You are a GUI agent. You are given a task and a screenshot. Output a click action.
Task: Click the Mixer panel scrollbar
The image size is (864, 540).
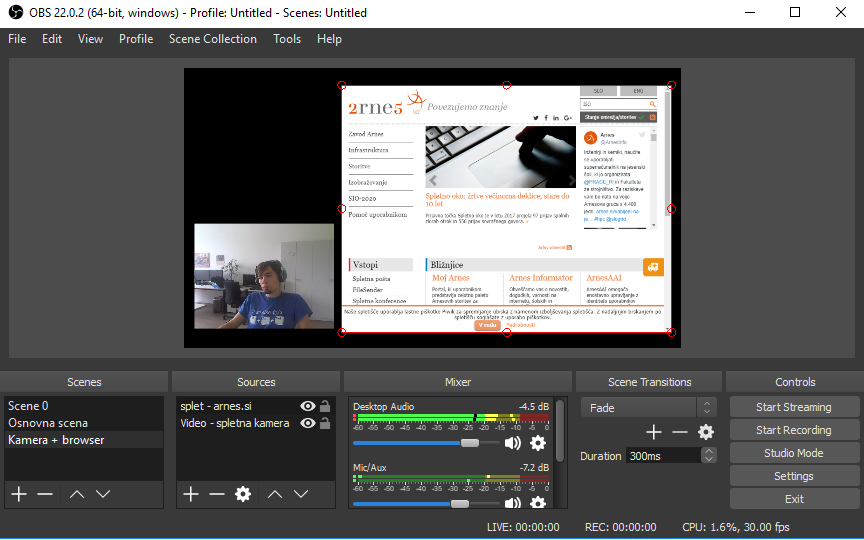(560, 430)
